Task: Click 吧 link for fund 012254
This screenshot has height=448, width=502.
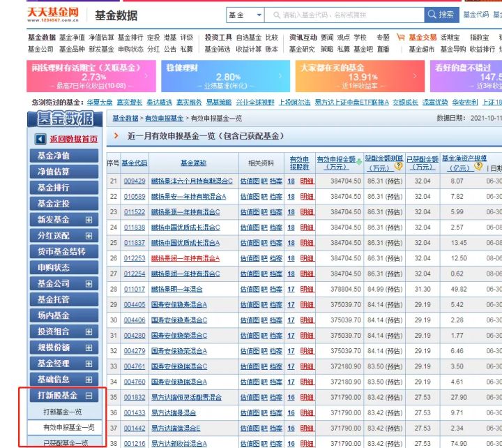Action: 264,274
